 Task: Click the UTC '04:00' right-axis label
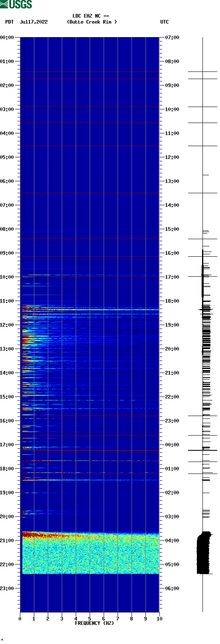(172, 541)
